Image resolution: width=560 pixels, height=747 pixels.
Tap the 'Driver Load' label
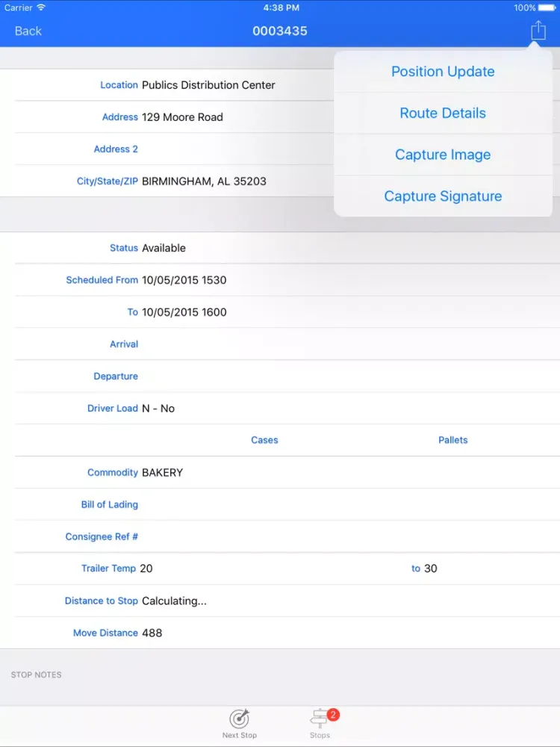point(113,409)
